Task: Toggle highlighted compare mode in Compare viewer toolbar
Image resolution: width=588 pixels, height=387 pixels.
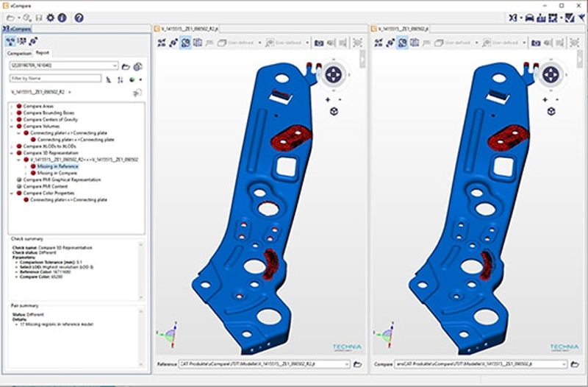Action: pos(402,43)
